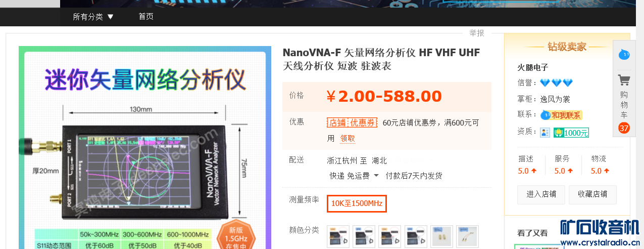Click the cart item count badge 37

coord(624,128)
